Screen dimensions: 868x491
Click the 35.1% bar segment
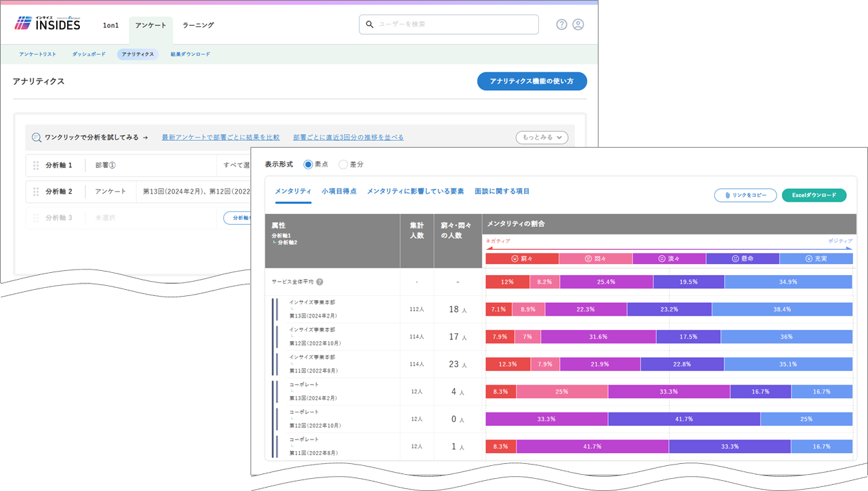pyautogui.click(x=788, y=364)
